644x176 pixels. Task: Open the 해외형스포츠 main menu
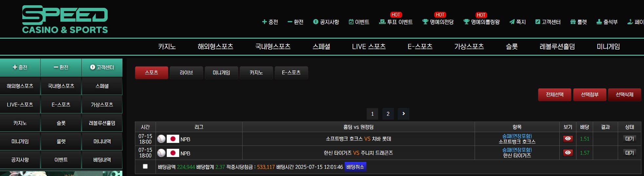(x=215, y=47)
